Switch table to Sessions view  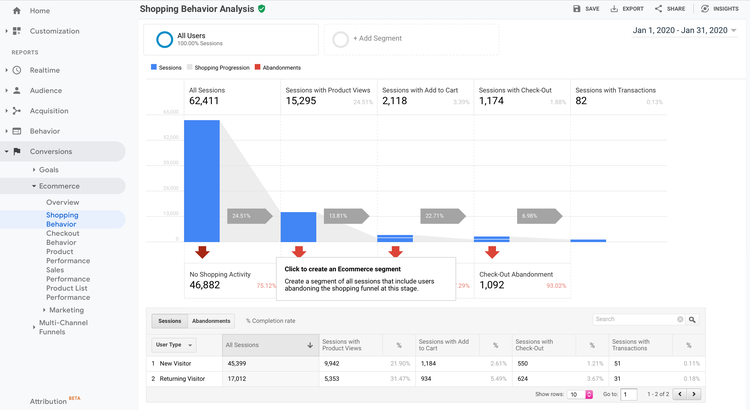170,321
